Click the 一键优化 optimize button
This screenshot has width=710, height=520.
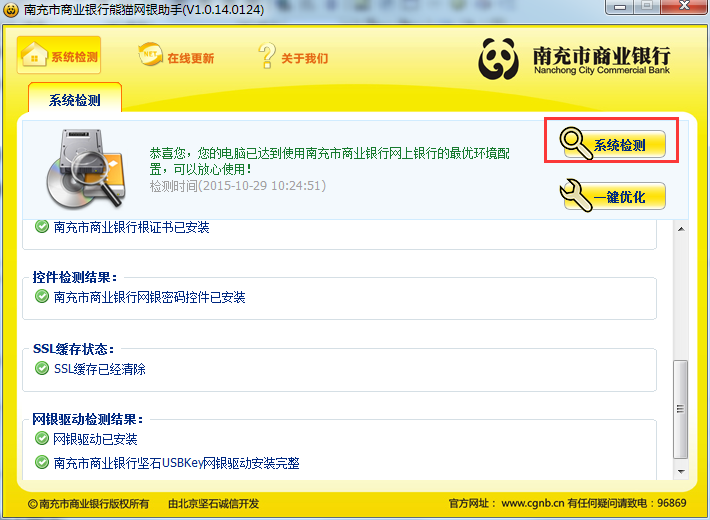(612, 196)
